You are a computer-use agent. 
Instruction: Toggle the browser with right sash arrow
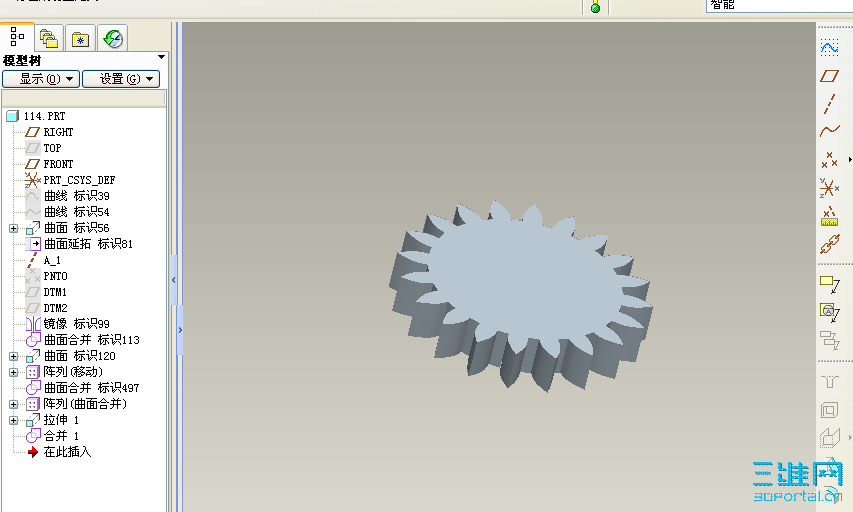[x=180, y=330]
